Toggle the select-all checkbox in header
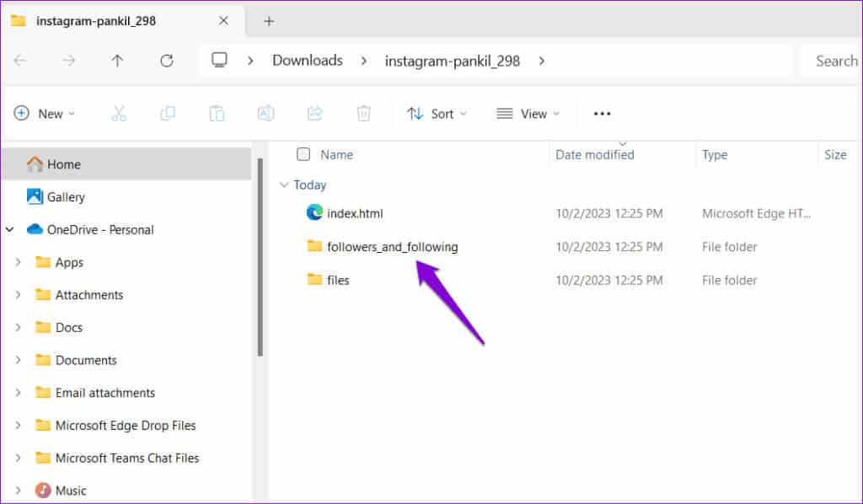Image resolution: width=863 pixels, height=504 pixels. tap(303, 154)
